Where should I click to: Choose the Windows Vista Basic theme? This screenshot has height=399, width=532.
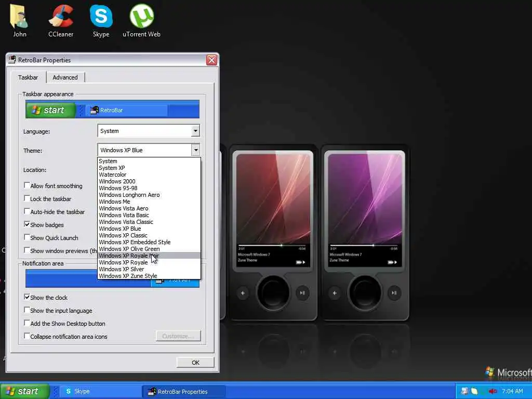[x=149, y=215]
